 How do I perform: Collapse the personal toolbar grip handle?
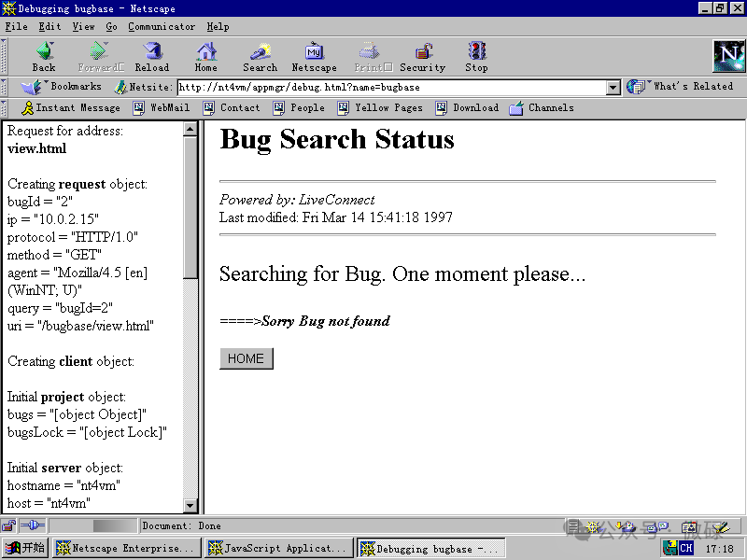pyautogui.click(x=4, y=108)
